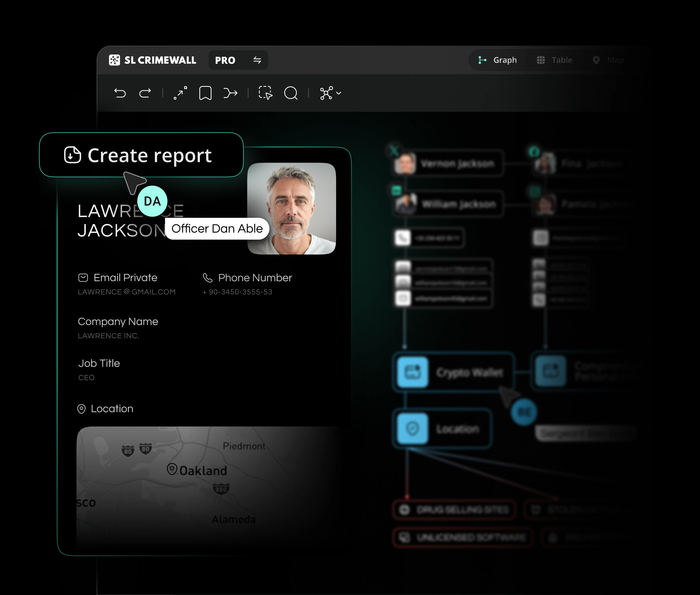
Task: Select the path connector tool icon
Action: pyautogui.click(x=180, y=93)
